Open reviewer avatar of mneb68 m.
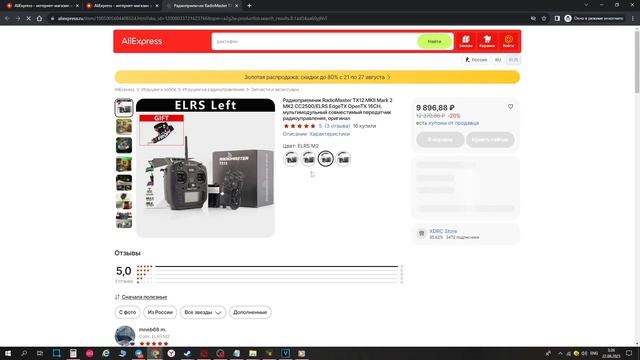The width and height of the screenshot is (640, 360). point(125,336)
